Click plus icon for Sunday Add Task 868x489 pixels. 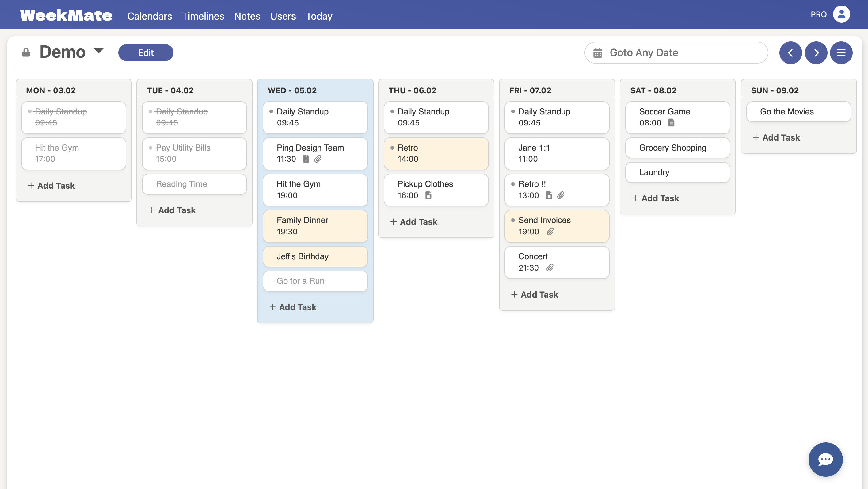click(x=756, y=137)
